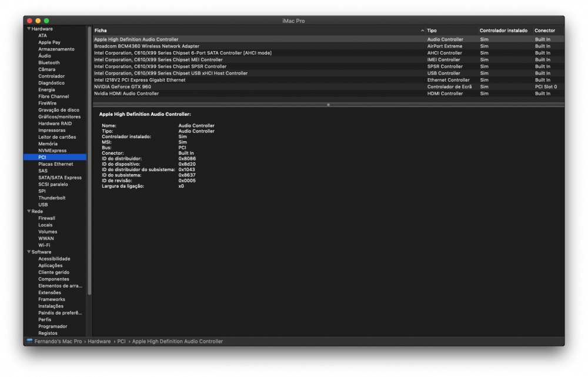The height and width of the screenshot is (377, 588).
Task: Select Hardware RAID in the sidebar
Action: point(55,124)
